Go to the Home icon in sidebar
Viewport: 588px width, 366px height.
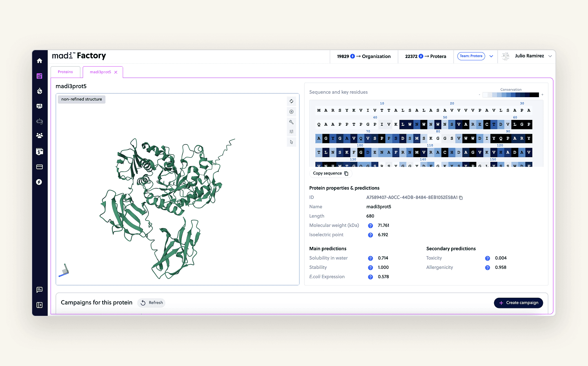pyautogui.click(x=40, y=61)
